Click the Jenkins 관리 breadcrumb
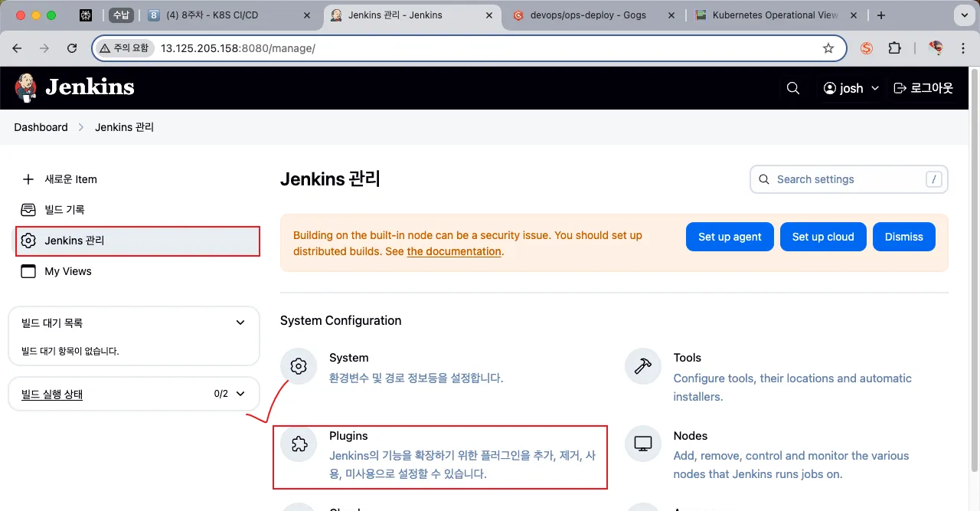980x511 pixels. click(x=124, y=127)
